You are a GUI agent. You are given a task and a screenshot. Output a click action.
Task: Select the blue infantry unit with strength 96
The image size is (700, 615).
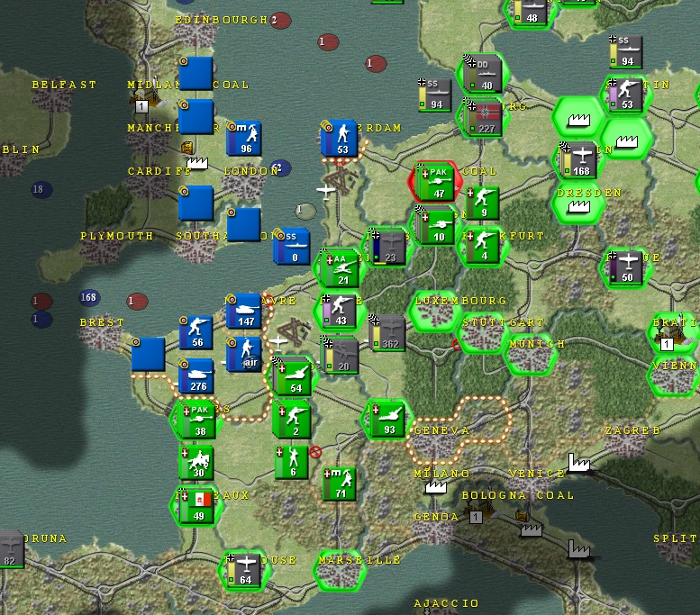click(244, 139)
